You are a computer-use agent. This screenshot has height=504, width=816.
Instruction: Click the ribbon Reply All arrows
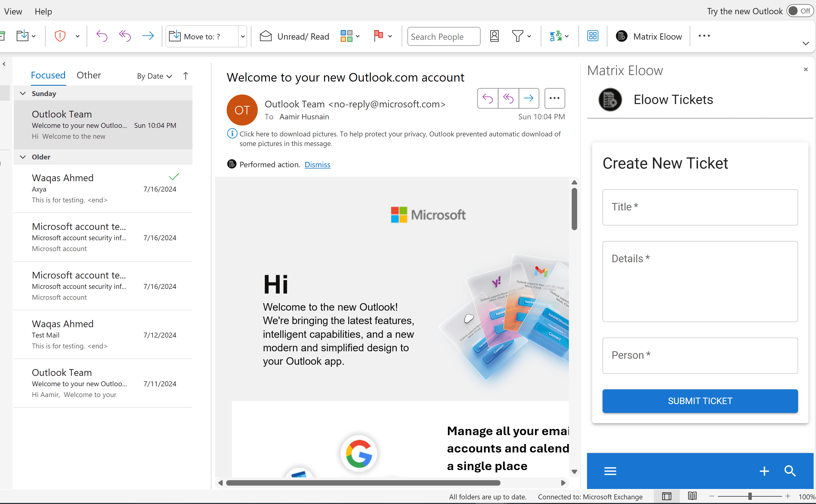[125, 36]
